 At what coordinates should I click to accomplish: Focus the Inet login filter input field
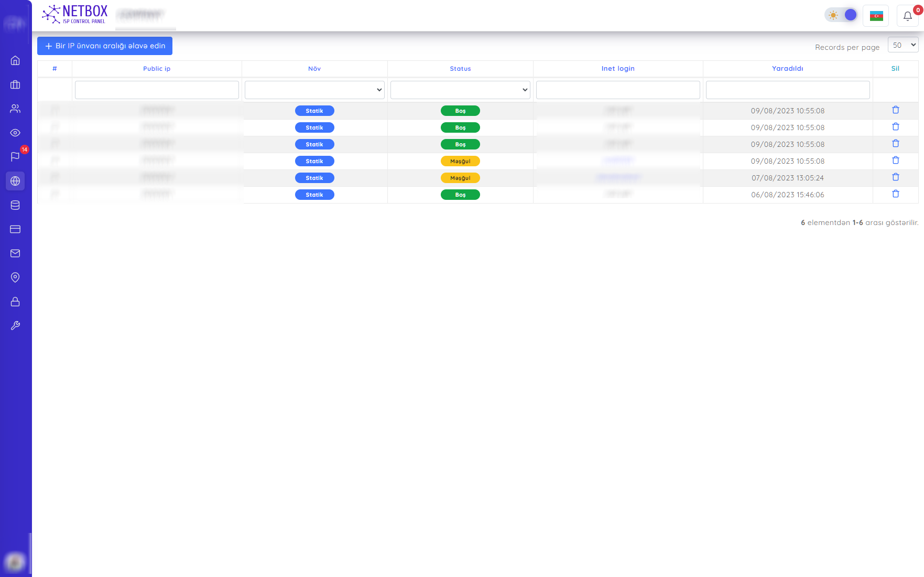point(618,90)
